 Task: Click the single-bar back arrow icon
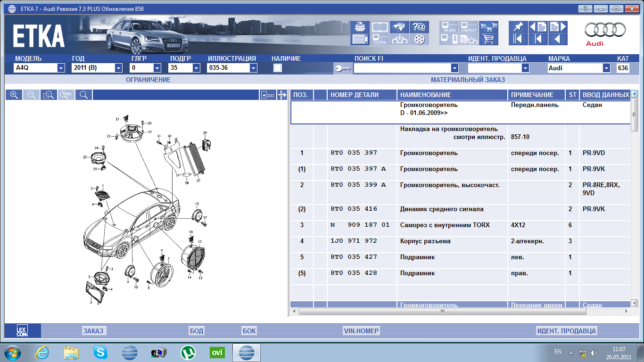[538, 39]
